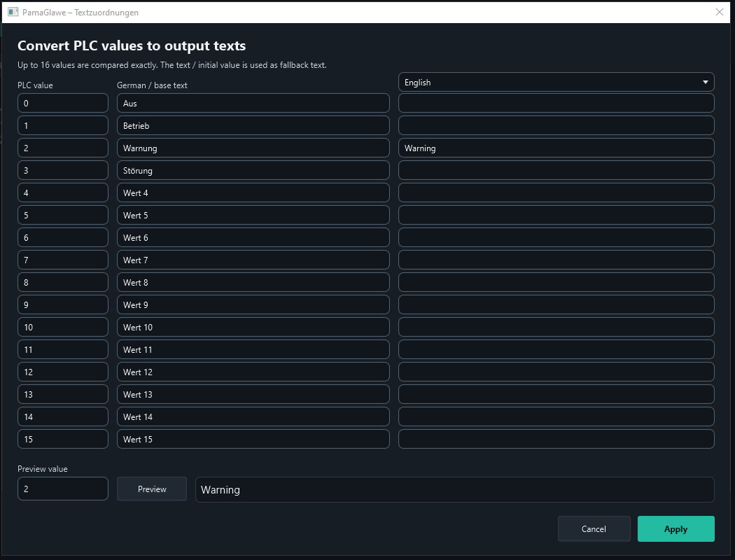Select the PLC value field containing 10
Viewport: 735px width, 560px height.
63,327
